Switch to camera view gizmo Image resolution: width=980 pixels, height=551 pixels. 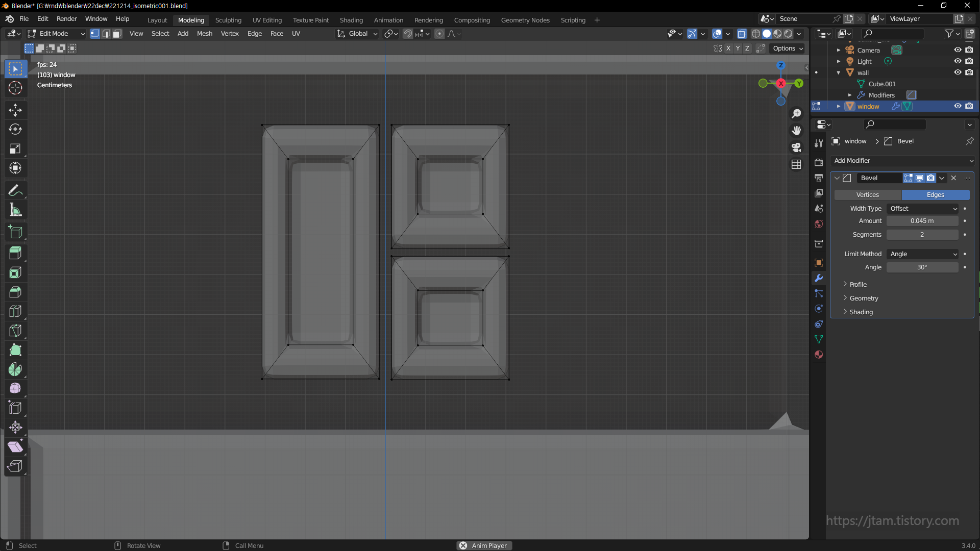tap(796, 147)
